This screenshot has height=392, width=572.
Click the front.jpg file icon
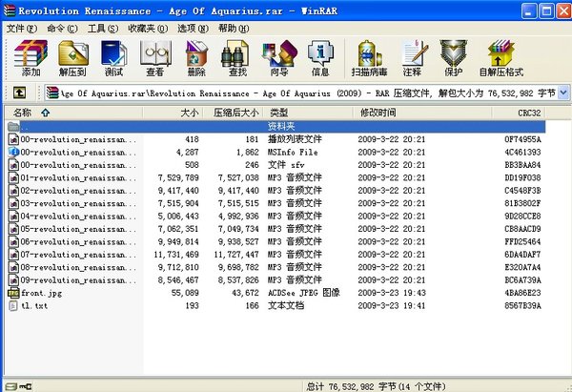click(x=13, y=293)
